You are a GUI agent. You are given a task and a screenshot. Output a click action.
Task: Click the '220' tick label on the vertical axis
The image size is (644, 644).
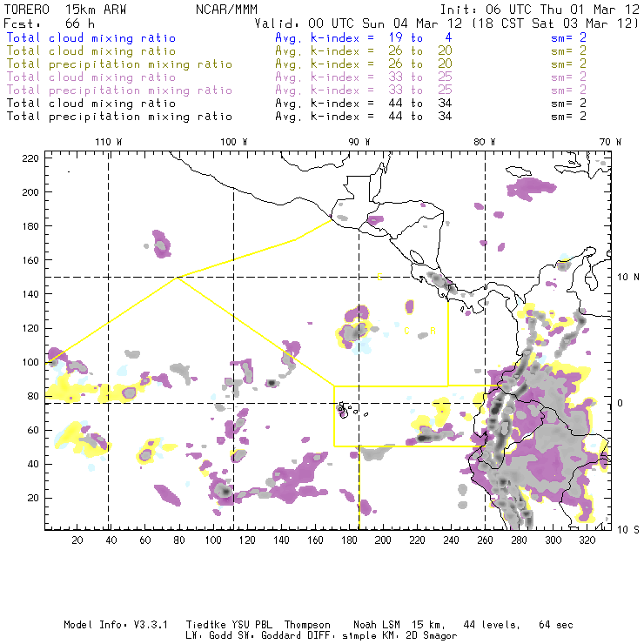30,158
